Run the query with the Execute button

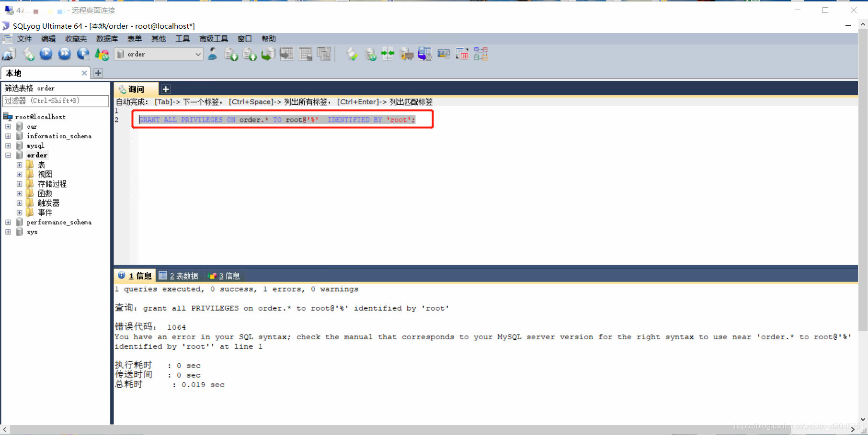coord(46,54)
